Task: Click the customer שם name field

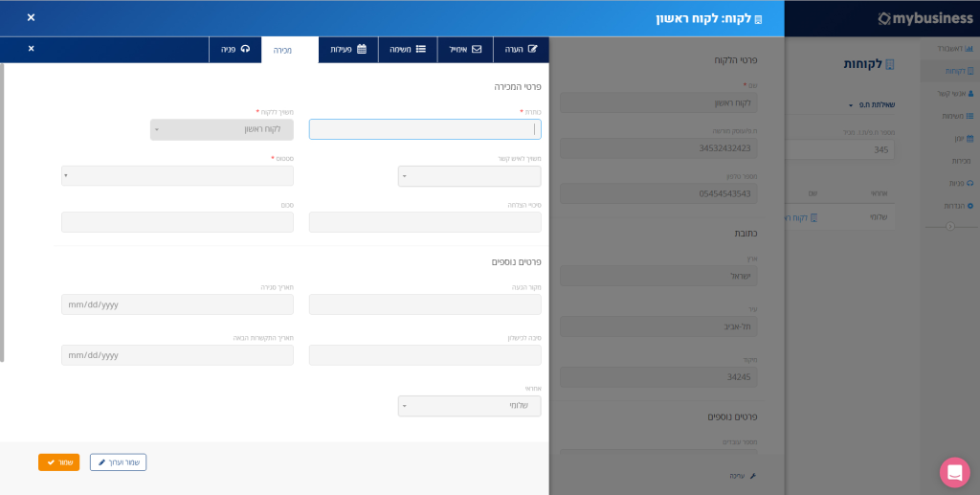Action: (x=658, y=102)
